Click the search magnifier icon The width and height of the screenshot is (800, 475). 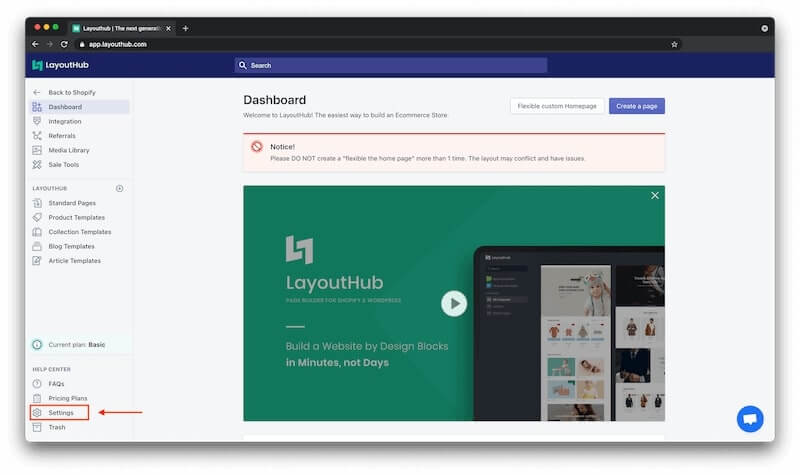(x=243, y=65)
